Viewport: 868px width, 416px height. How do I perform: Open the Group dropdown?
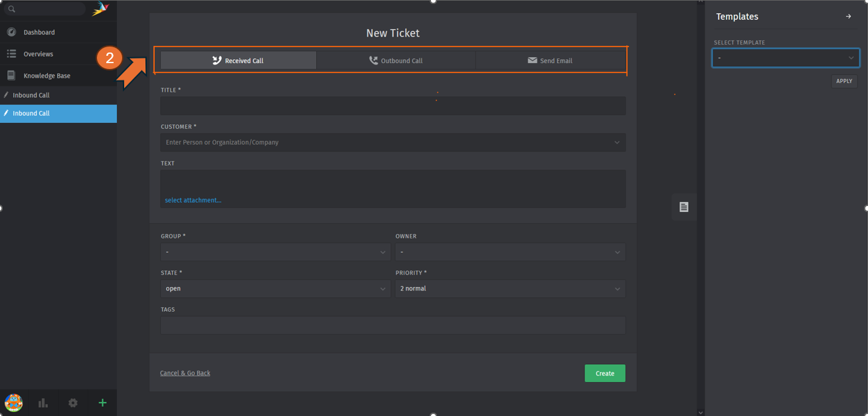[x=275, y=253]
